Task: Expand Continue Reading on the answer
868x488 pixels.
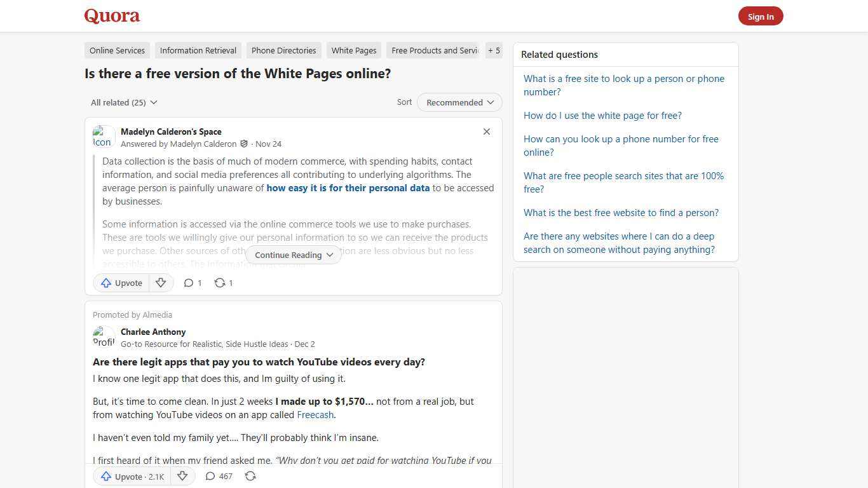Action: tap(293, 255)
